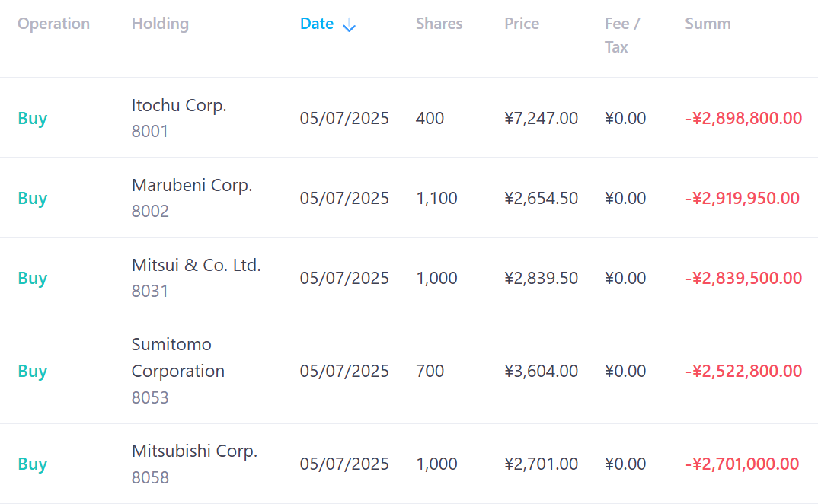Open the Mitsubishi Corp. holding

[x=194, y=451]
